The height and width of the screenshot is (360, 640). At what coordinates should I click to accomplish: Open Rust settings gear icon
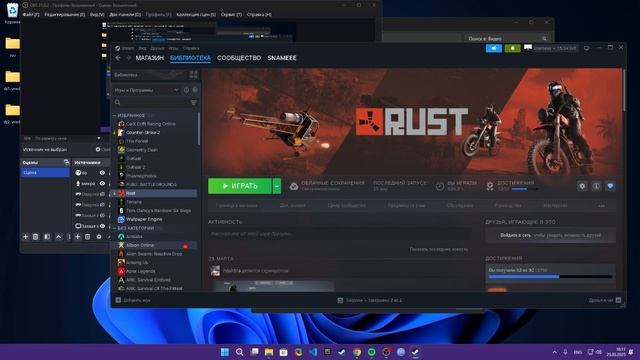[582, 186]
